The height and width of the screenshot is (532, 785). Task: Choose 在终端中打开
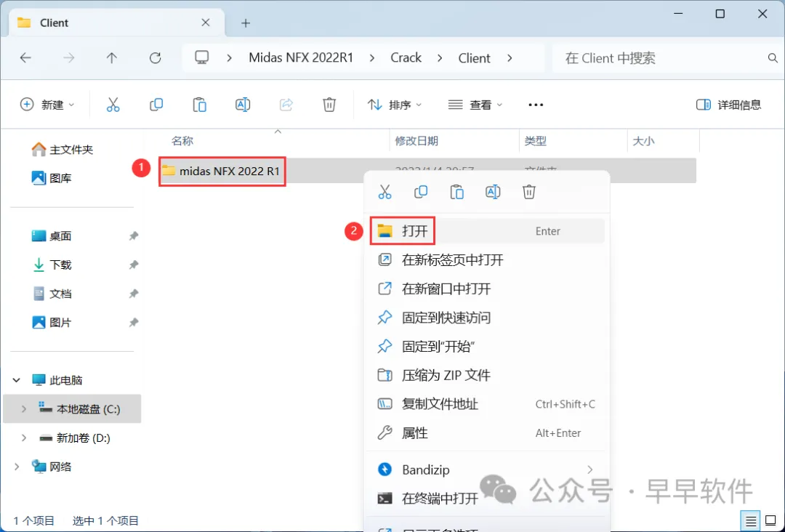pyautogui.click(x=487, y=499)
